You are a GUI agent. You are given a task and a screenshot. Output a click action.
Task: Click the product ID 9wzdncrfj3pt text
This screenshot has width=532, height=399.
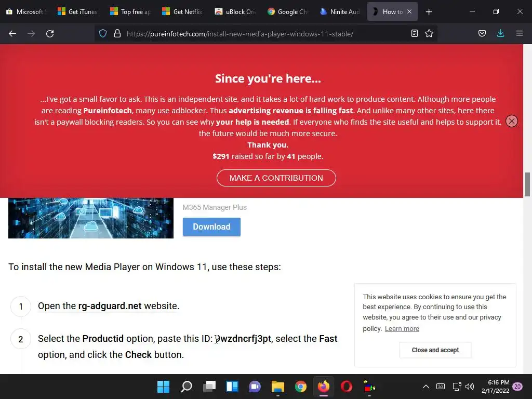pos(243,339)
